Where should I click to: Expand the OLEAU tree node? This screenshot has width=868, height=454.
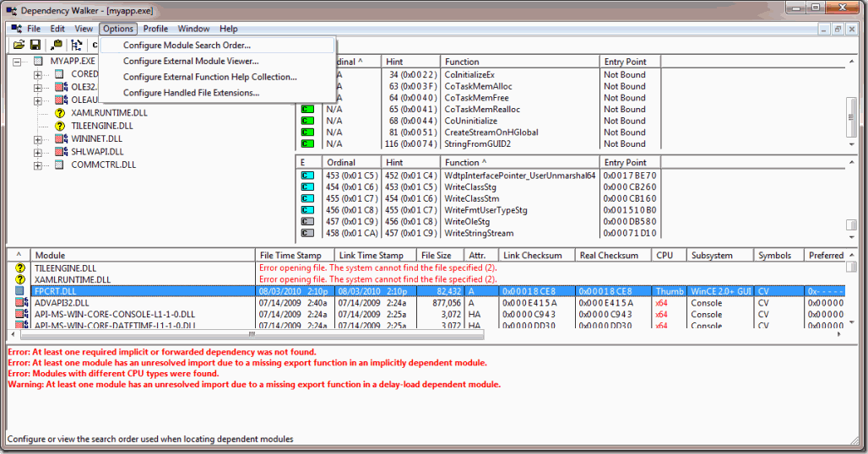point(38,100)
